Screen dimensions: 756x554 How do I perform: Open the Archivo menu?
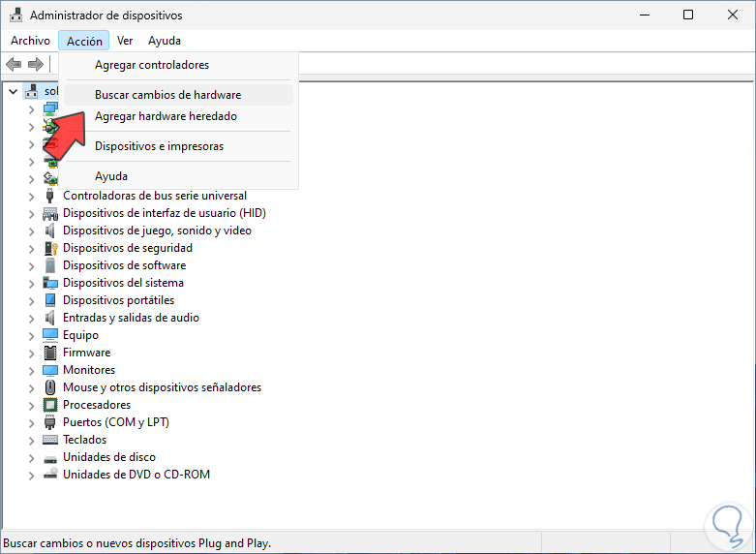point(30,41)
